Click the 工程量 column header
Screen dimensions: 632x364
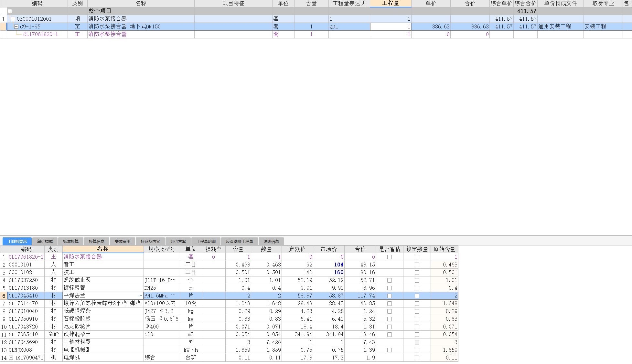coord(391,4)
